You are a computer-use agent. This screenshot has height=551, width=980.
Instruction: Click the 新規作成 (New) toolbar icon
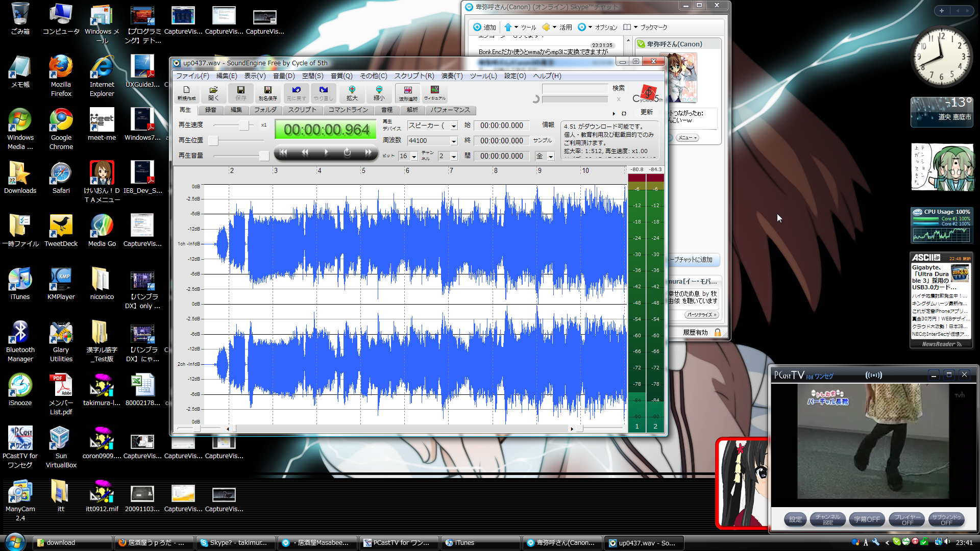(186, 93)
